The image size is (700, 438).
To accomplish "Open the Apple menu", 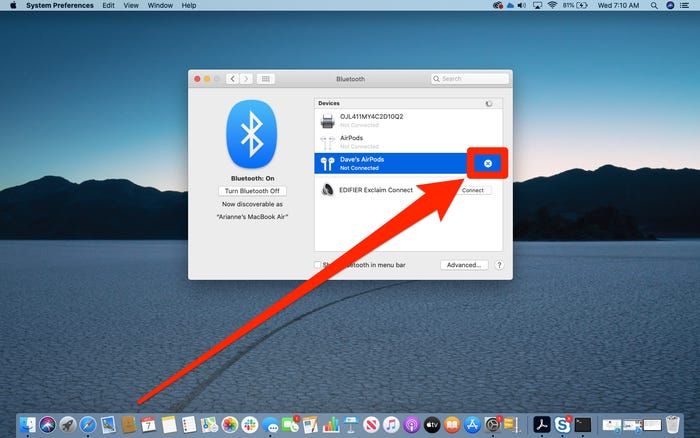I will click(x=13, y=5).
